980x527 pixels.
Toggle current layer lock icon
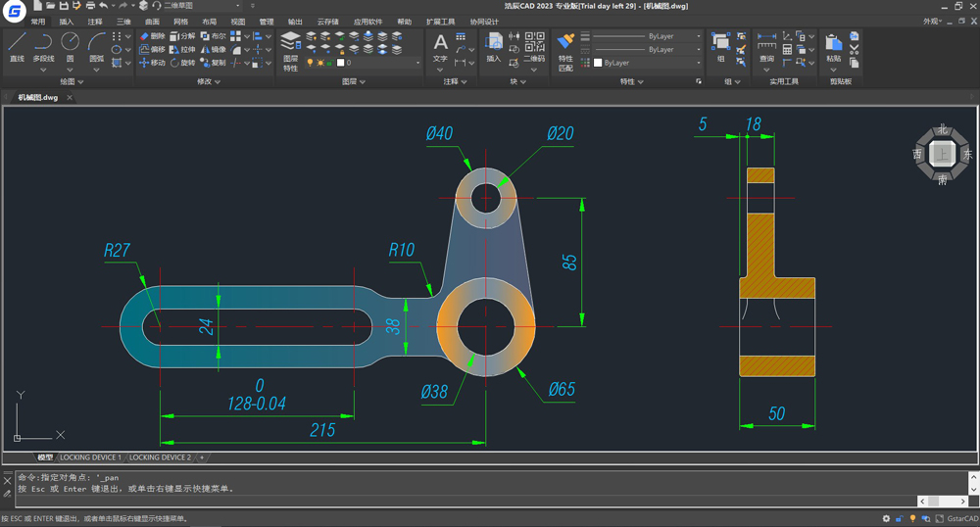330,63
